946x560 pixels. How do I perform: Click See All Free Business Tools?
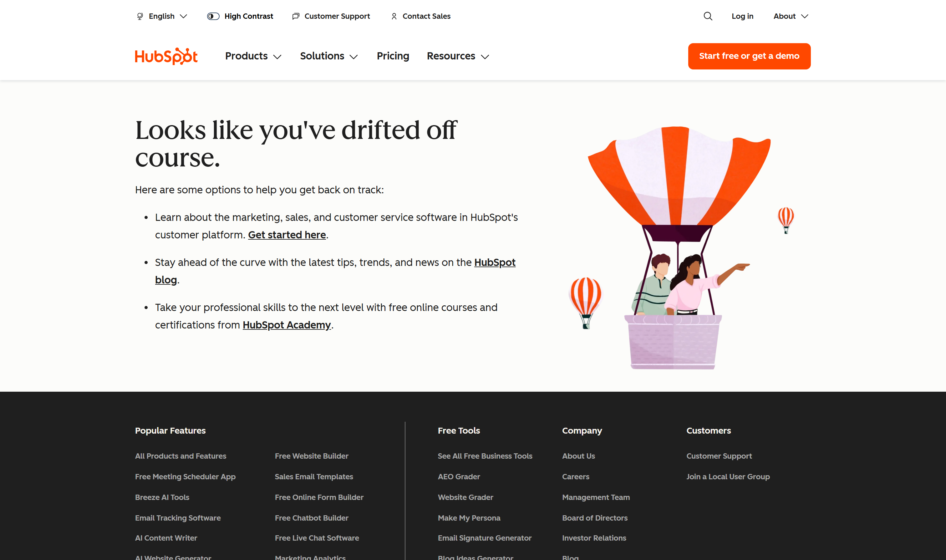[485, 456]
